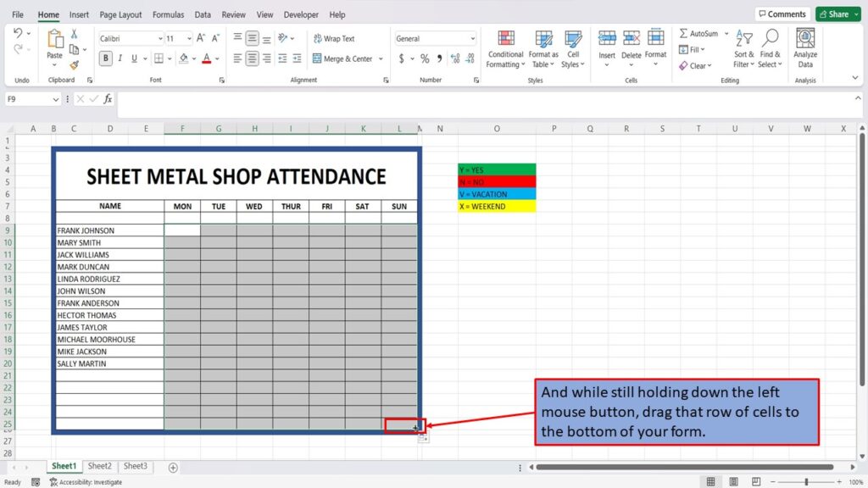Open the Calibri font name dropdown
Image resolution: width=868 pixels, height=488 pixels.
160,39
